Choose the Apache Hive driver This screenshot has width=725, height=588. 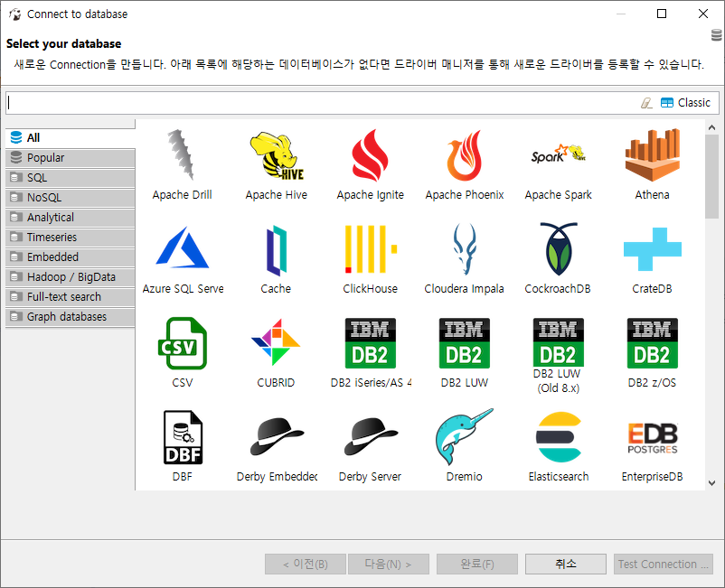coord(277,155)
